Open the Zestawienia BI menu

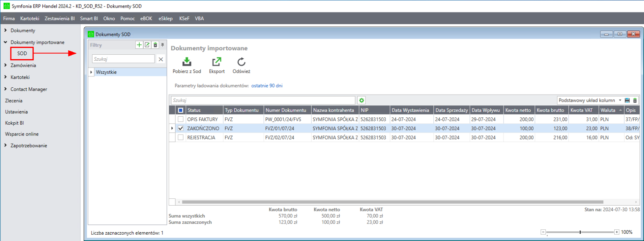click(60, 19)
